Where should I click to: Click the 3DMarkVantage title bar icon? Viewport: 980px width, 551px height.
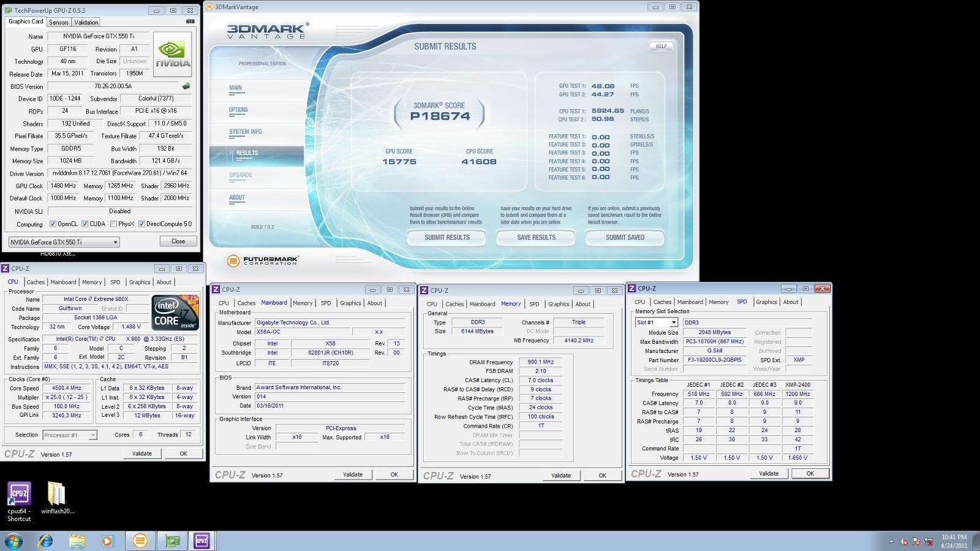point(209,7)
